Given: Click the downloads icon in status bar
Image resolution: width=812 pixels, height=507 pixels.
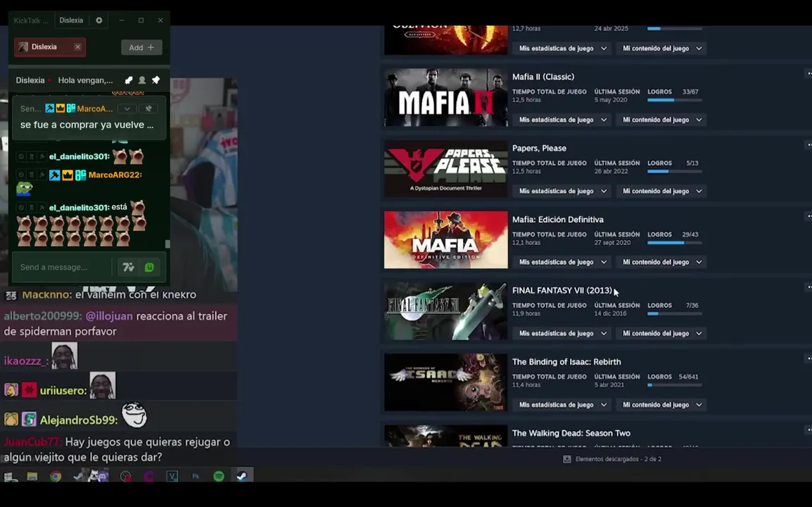Looking at the screenshot, I should click(x=567, y=459).
